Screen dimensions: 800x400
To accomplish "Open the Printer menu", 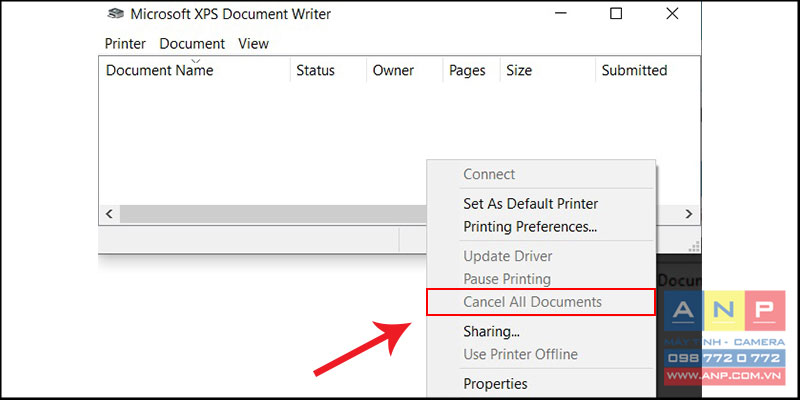I will pyautogui.click(x=125, y=44).
